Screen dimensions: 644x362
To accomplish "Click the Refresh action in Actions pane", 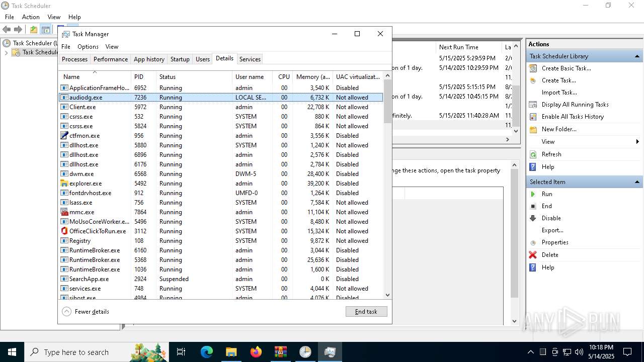I will pyautogui.click(x=551, y=154).
